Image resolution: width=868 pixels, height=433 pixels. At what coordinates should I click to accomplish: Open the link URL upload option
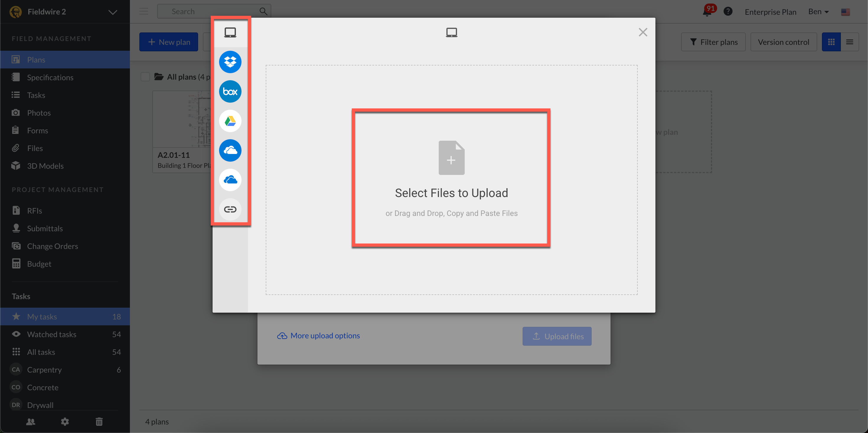[x=230, y=209]
